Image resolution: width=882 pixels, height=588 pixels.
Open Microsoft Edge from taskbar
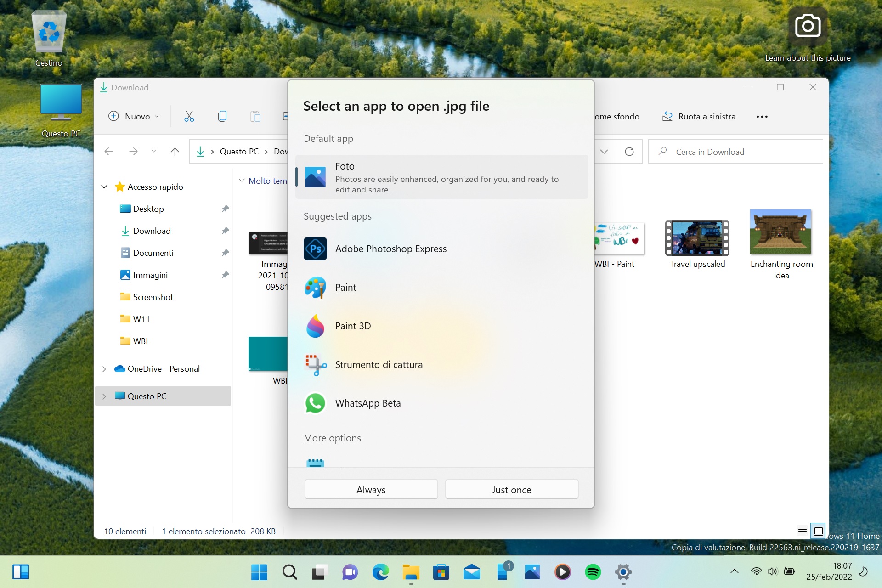[380, 572]
